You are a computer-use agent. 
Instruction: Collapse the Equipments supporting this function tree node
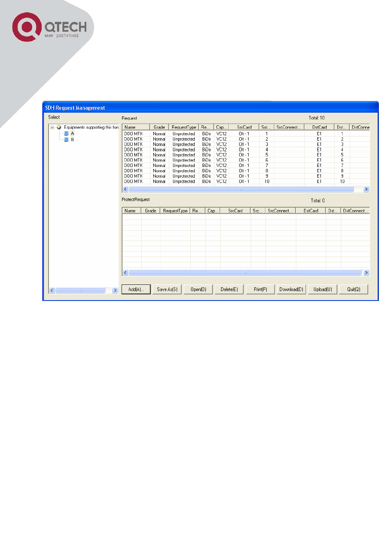[52, 127]
